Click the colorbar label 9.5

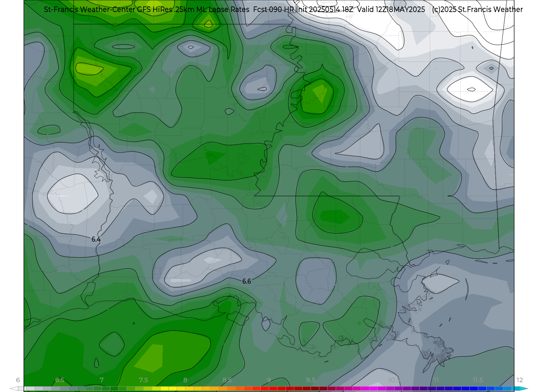pyautogui.click(x=311, y=380)
